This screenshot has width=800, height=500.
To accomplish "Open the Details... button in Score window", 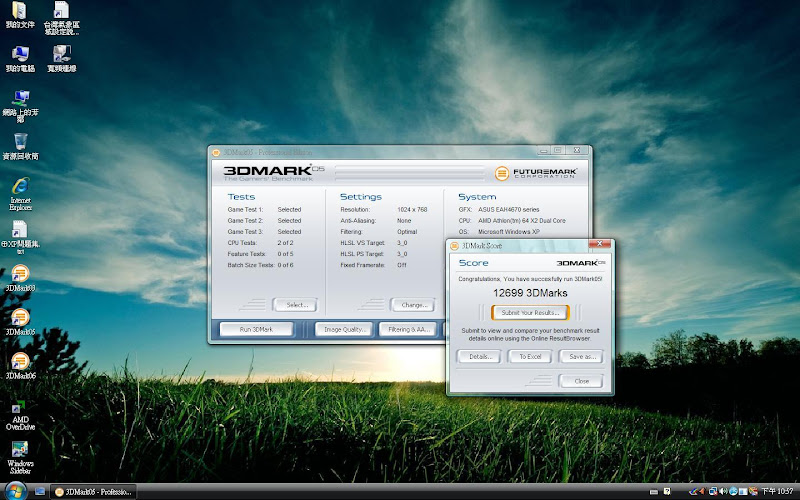I will pos(479,357).
